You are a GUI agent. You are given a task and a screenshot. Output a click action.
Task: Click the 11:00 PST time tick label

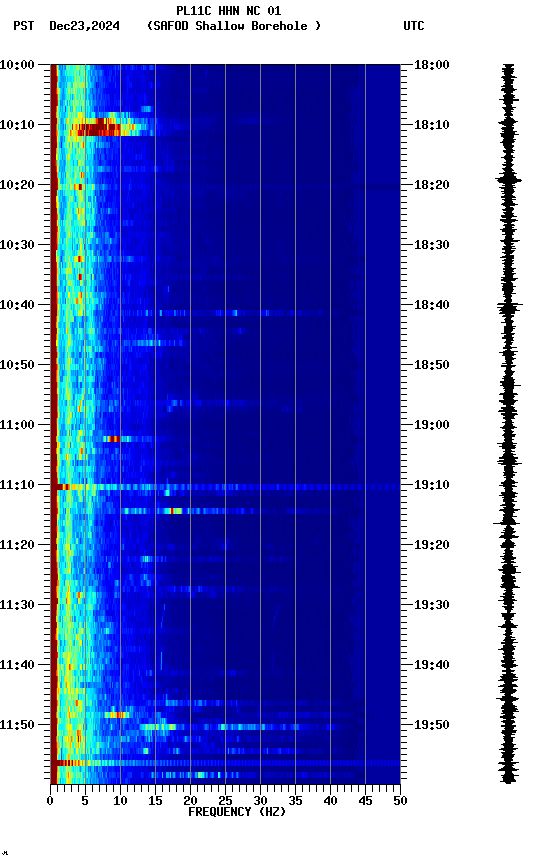[x=17, y=425]
